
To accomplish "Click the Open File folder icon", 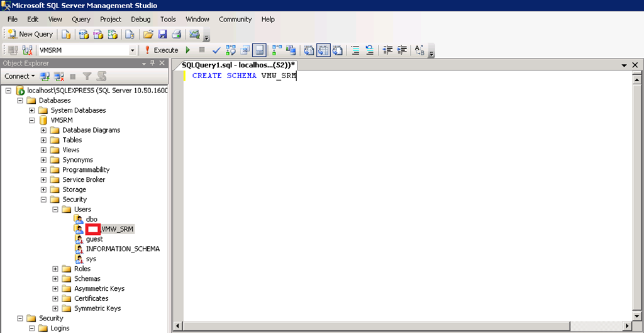I will click(148, 34).
